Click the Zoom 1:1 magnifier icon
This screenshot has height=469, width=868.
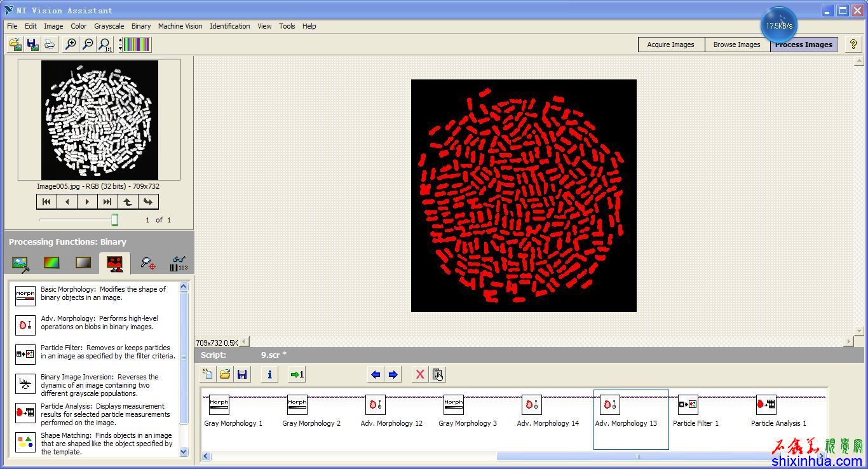105,44
